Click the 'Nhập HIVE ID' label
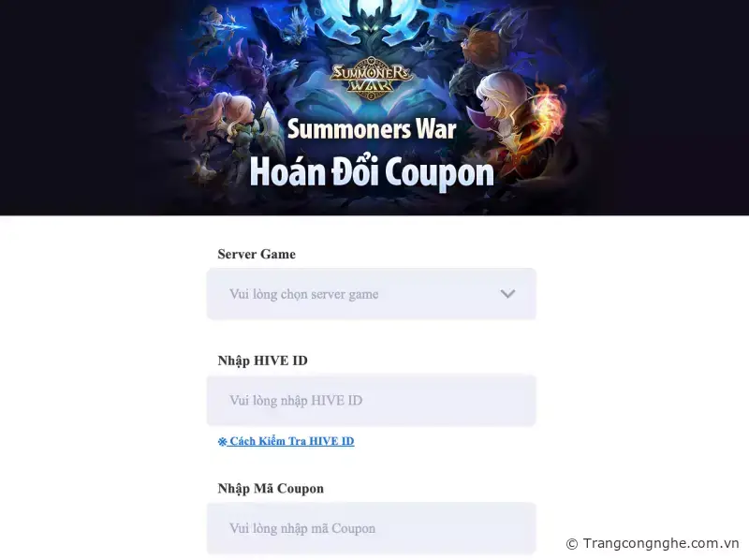Viewport: 749px width, 560px height. 262,361
